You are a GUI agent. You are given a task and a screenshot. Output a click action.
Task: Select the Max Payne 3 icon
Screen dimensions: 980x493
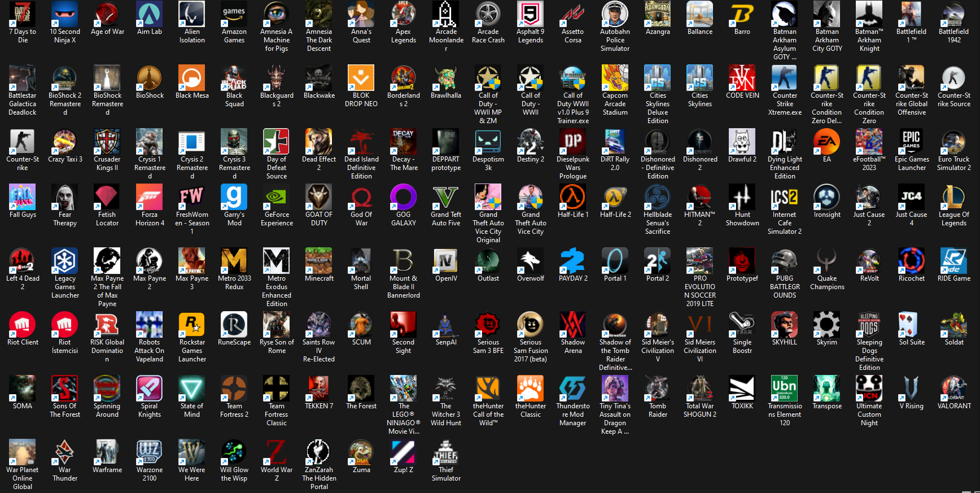tap(192, 261)
